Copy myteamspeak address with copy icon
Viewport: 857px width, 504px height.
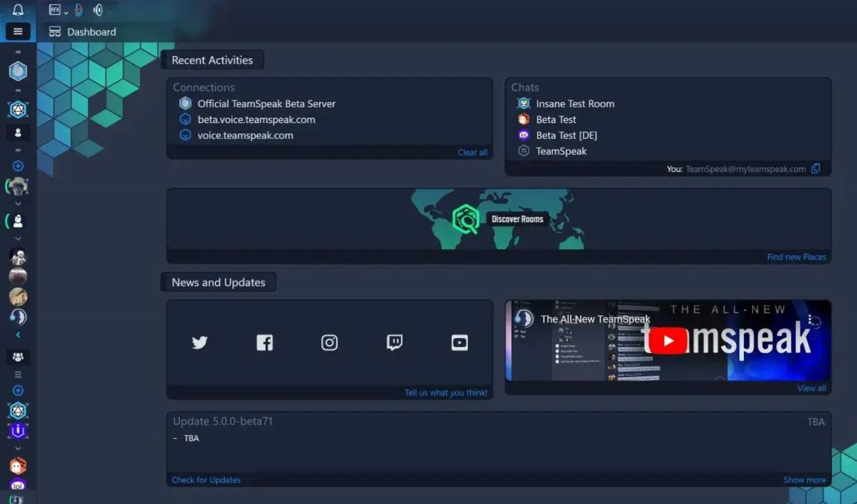click(816, 169)
